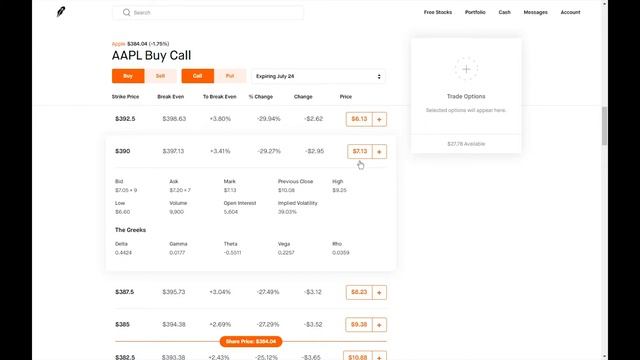Click into the Search field
This screenshot has height=360, width=640.
208,13
